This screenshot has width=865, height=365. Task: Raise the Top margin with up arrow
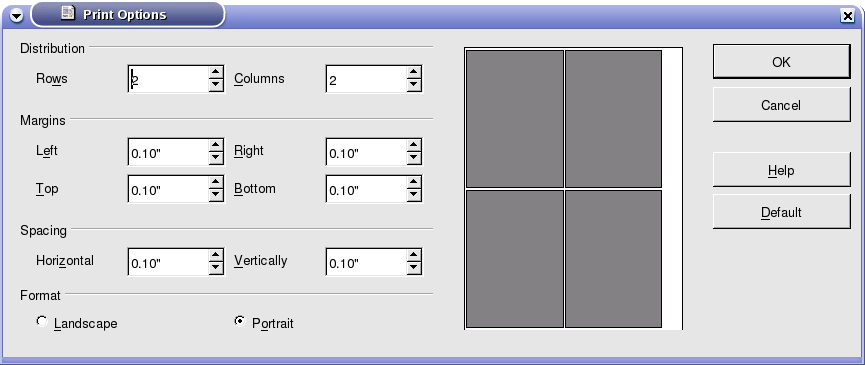[x=216, y=182]
